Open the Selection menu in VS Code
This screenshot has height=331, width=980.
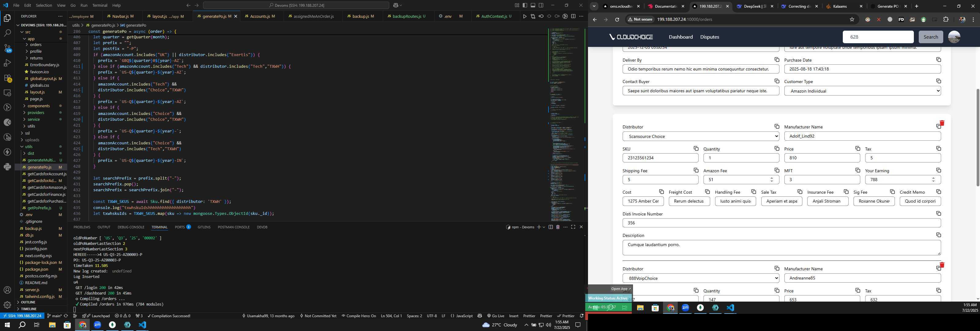[44, 5]
